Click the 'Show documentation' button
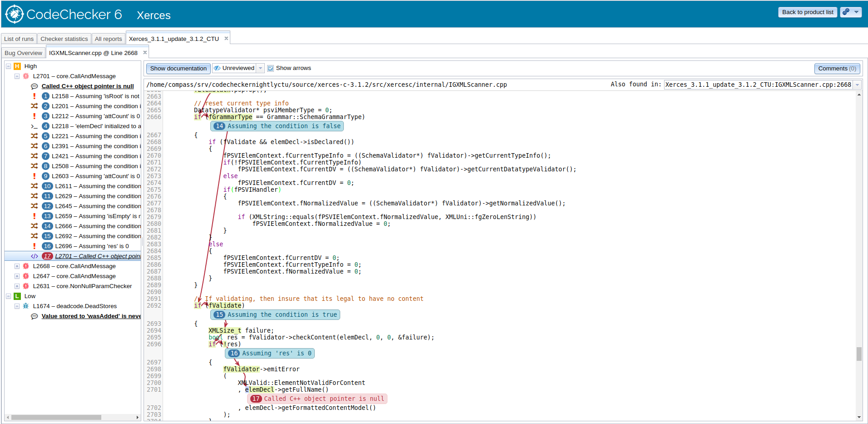Image resolution: width=868 pixels, height=424 pixels. tap(178, 68)
